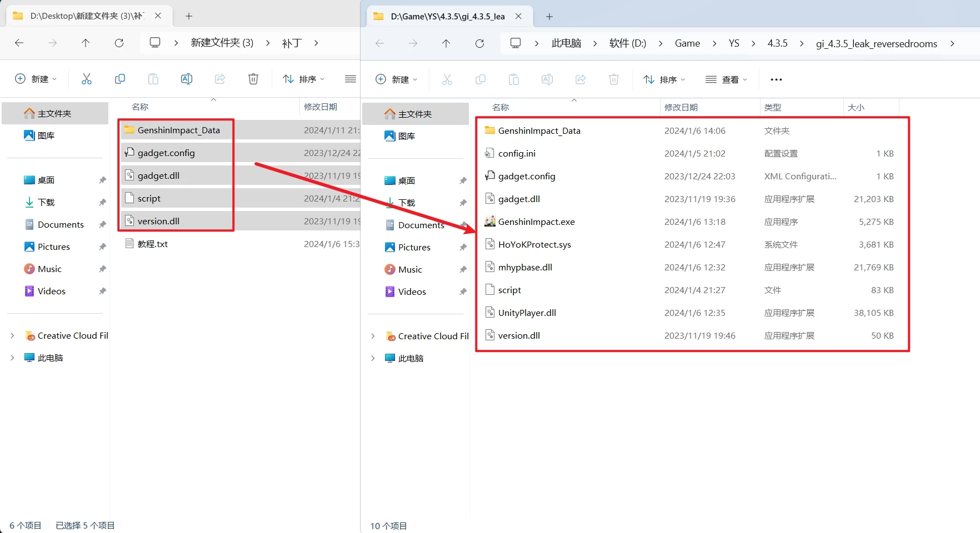Refresh the right window folder view

479,43
